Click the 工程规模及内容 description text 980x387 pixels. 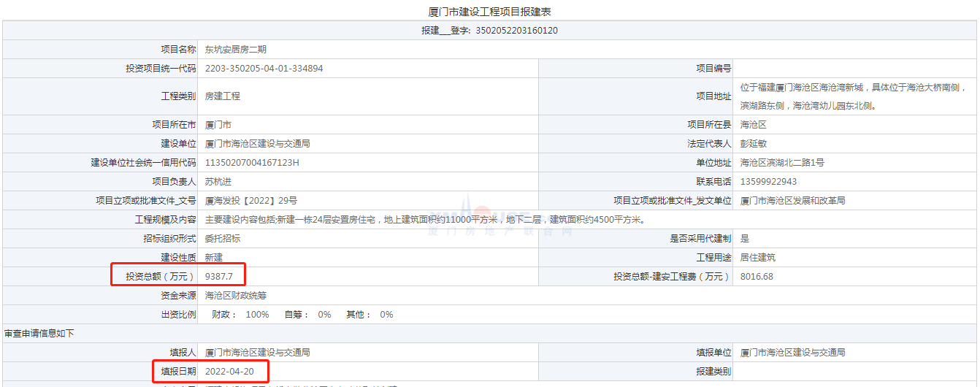pyautogui.click(x=424, y=220)
